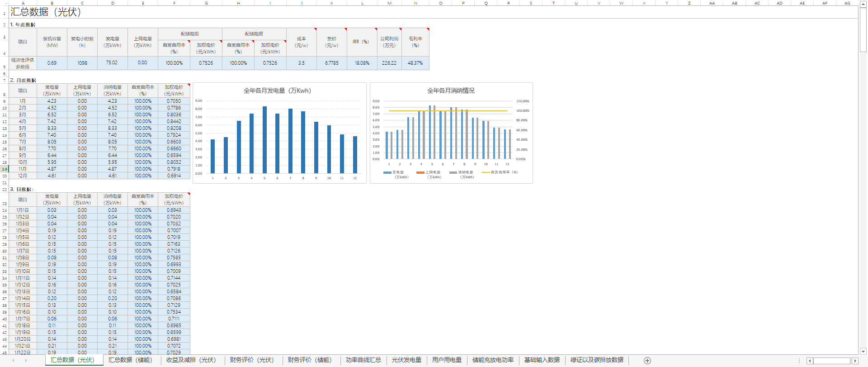Click vertical scrollbar up arrow
The width and height of the screenshot is (868, 367).
click(863, 3)
